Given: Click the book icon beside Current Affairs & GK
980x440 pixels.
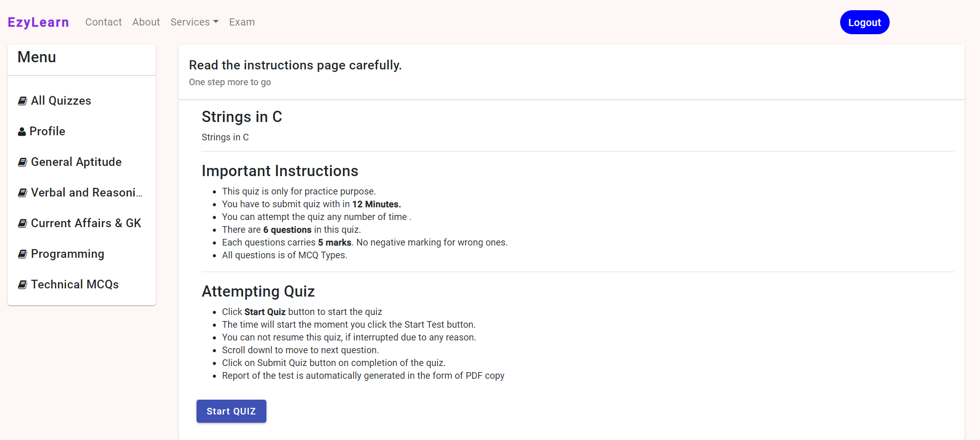Looking at the screenshot, I should [x=22, y=223].
